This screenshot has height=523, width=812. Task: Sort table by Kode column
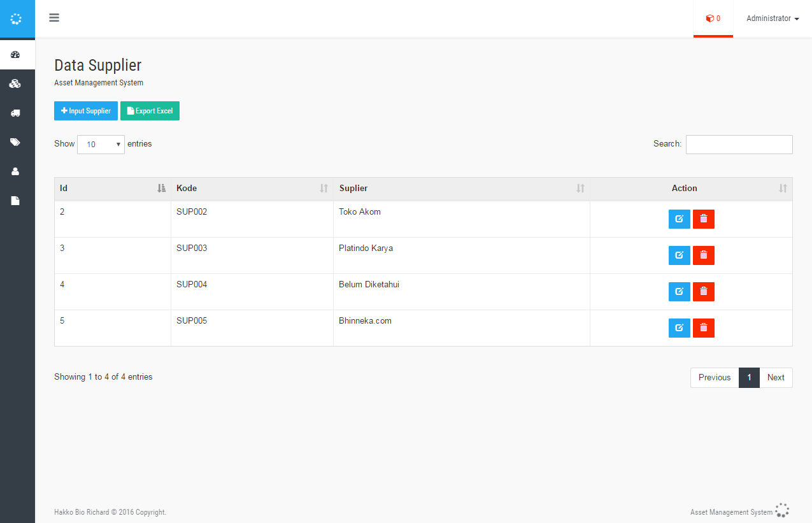coord(252,189)
